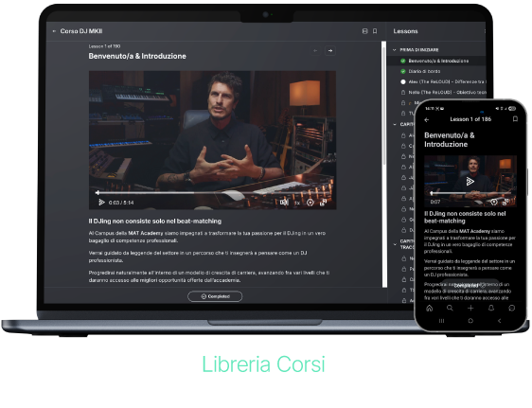Open laptop video picture-in-picture icon
The image size is (532, 408).
click(x=323, y=203)
